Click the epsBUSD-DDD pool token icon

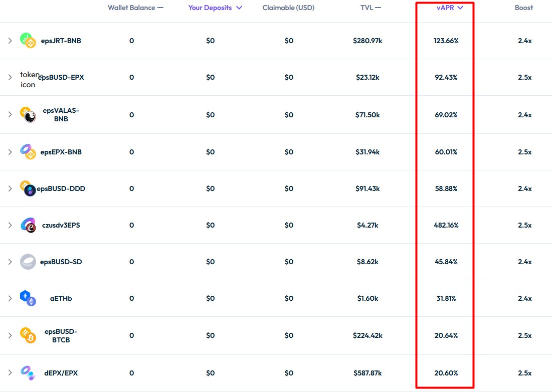(28, 188)
